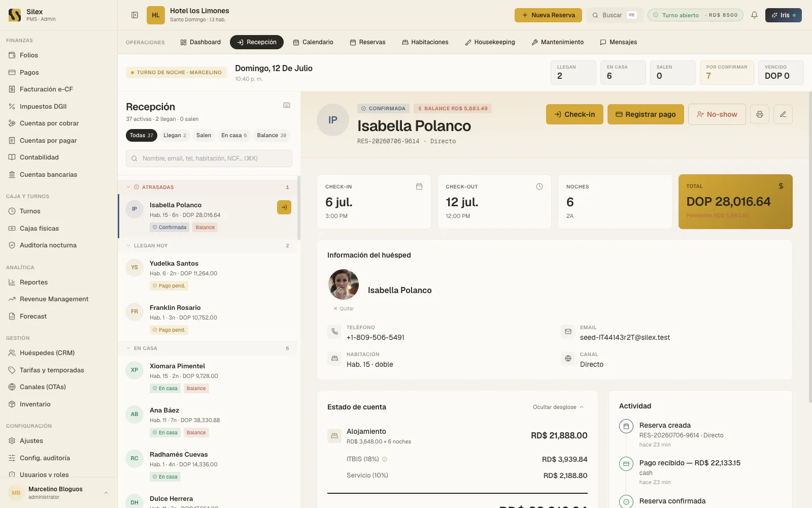Filter list by En casa chip
Image resolution: width=812 pixels, height=508 pixels.
coord(234,136)
